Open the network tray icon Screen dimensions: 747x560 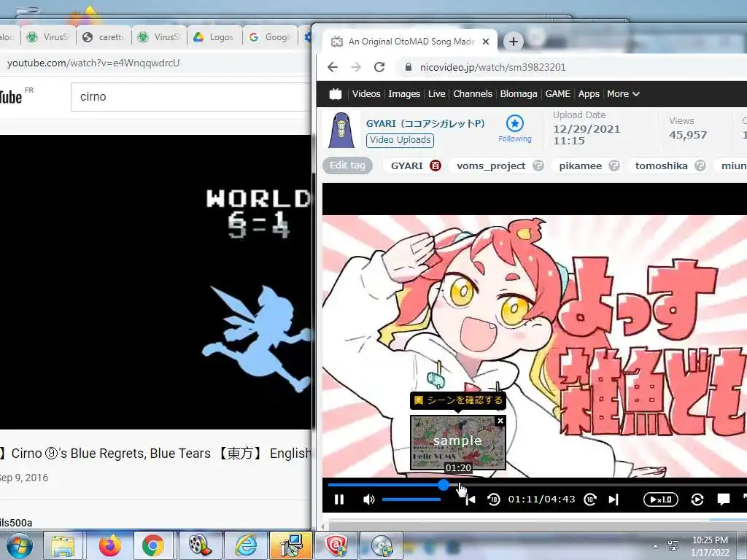click(673, 545)
